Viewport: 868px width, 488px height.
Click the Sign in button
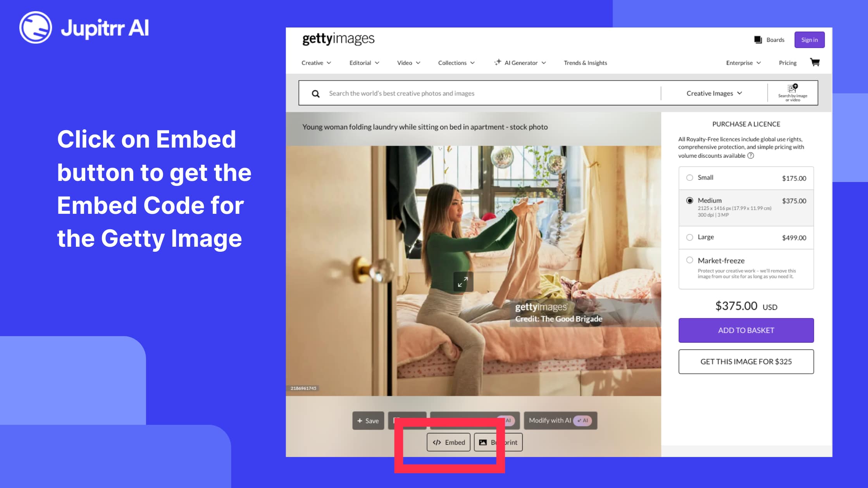click(809, 40)
